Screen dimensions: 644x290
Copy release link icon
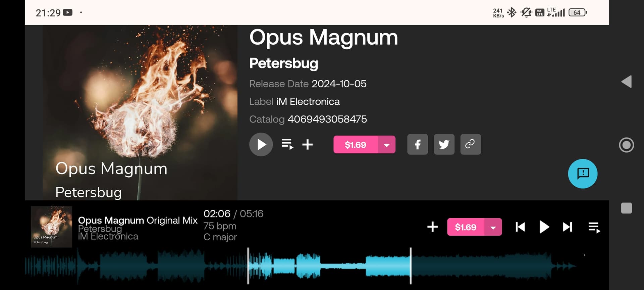[x=471, y=144]
